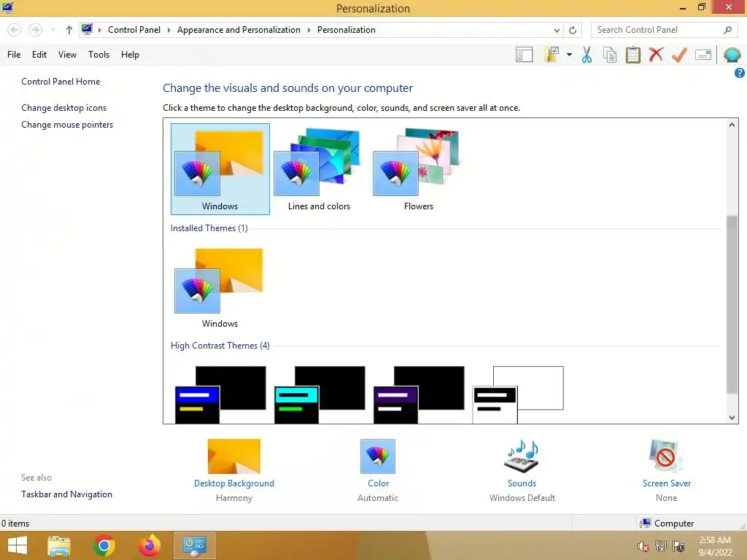Screen dimensions: 747x560
Task: Select the Flowers theme
Action: pyautogui.click(x=418, y=169)
